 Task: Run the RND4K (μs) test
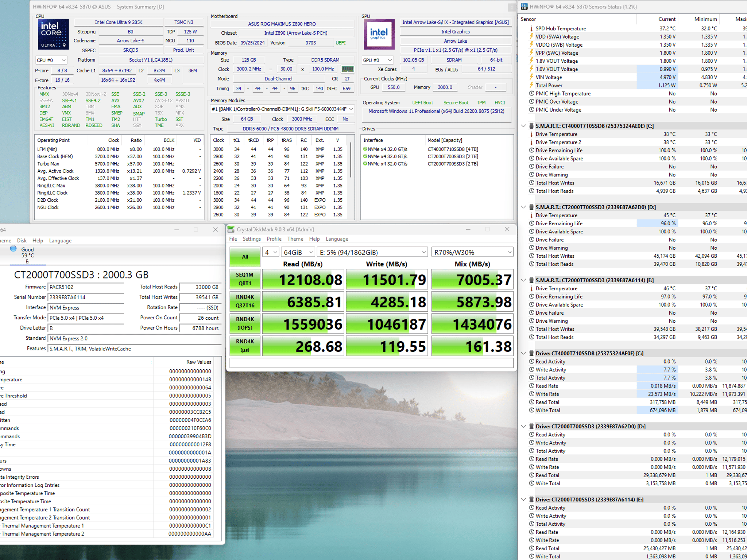pos(245,346)
